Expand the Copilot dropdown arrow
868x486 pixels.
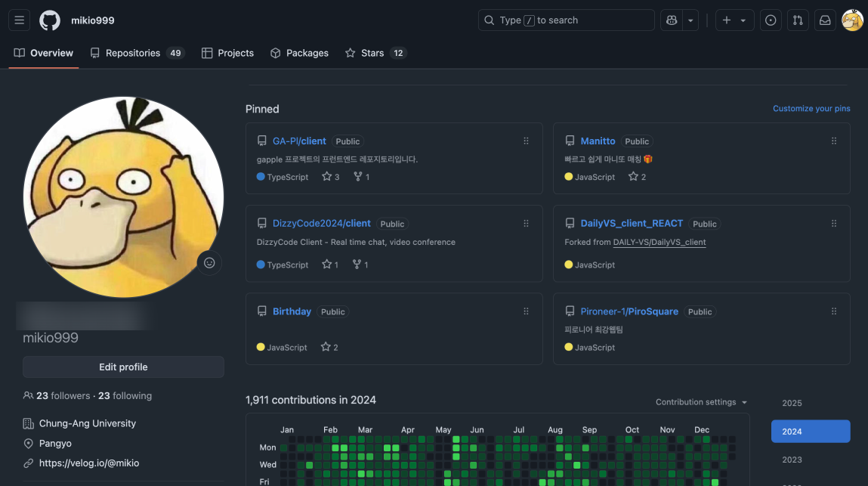(x=690, y=20)
